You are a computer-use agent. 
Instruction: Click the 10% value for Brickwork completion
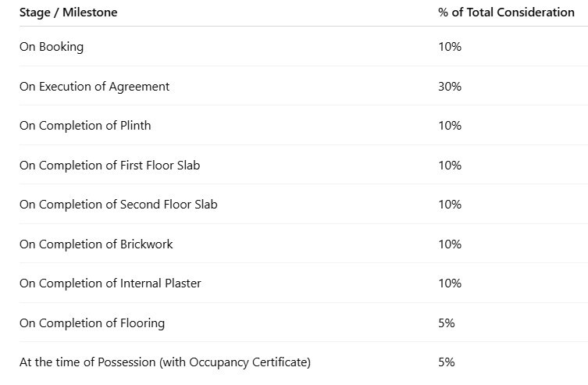coord(450,244)
